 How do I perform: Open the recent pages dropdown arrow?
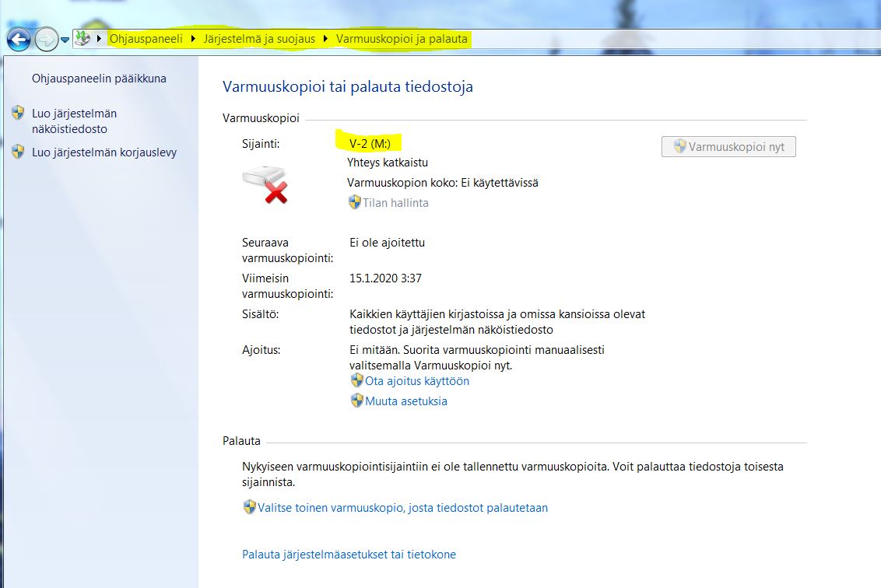pyautogui.click(x=65, y=40)
